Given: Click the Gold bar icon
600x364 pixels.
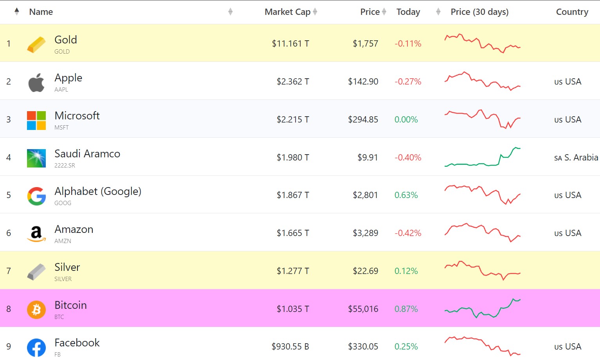Looking at the screenshot, I should pos(36,44).
